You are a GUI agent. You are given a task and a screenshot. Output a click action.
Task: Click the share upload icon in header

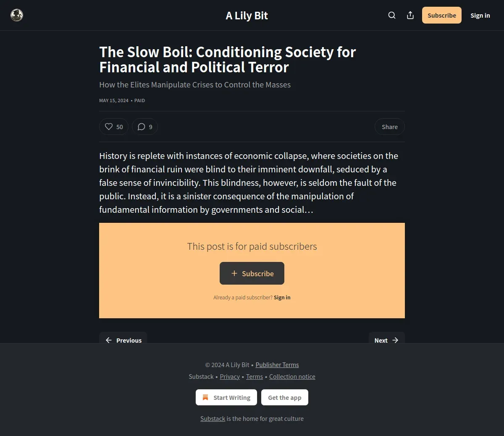[x=410, y=15]
